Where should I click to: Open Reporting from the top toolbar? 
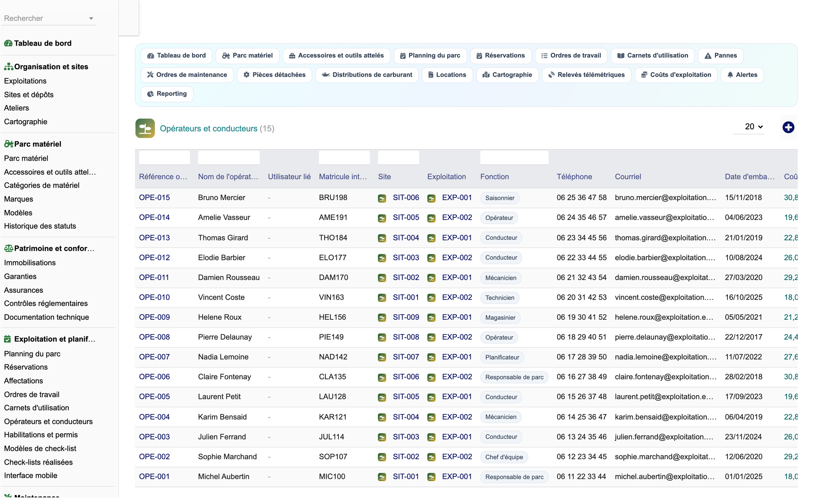167,94
